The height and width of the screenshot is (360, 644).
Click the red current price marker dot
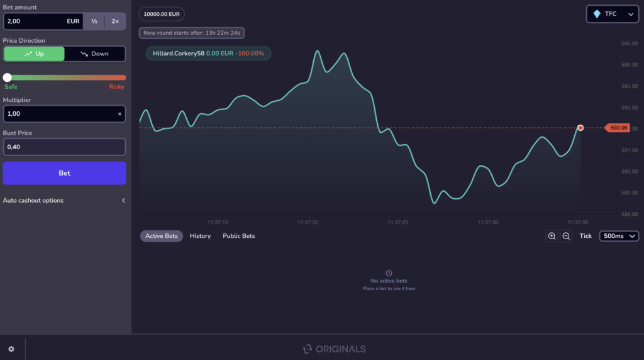(x=580, y=128)
